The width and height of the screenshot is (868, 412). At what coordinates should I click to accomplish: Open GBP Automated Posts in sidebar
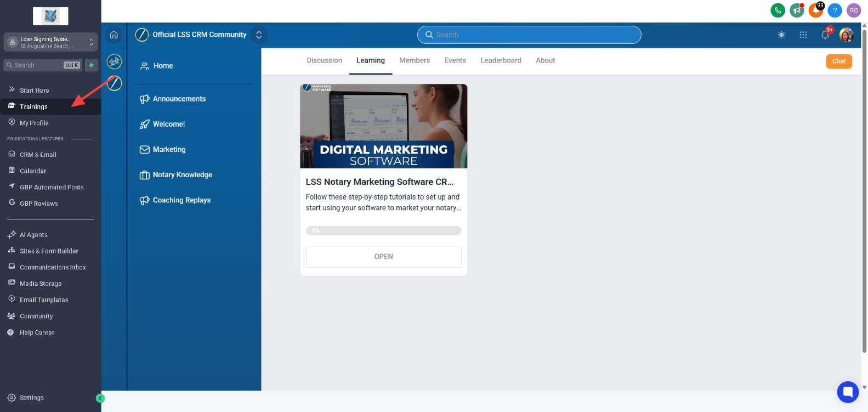coord(50,187)
